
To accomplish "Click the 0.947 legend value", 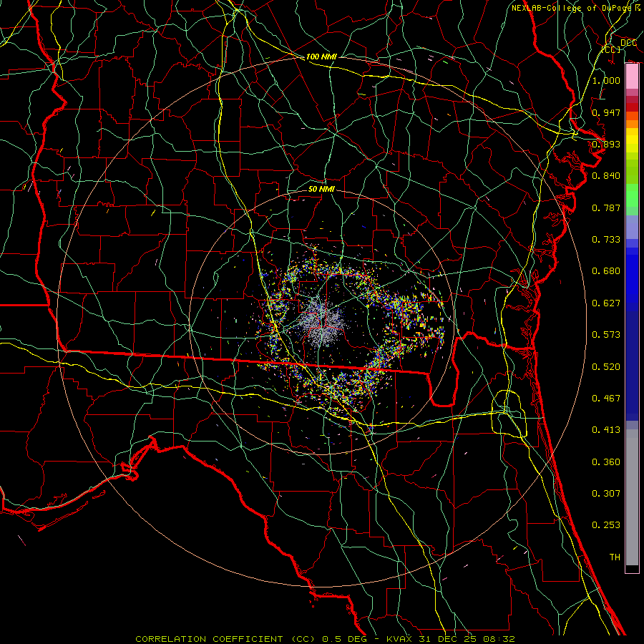I will [x=606, y=113].
